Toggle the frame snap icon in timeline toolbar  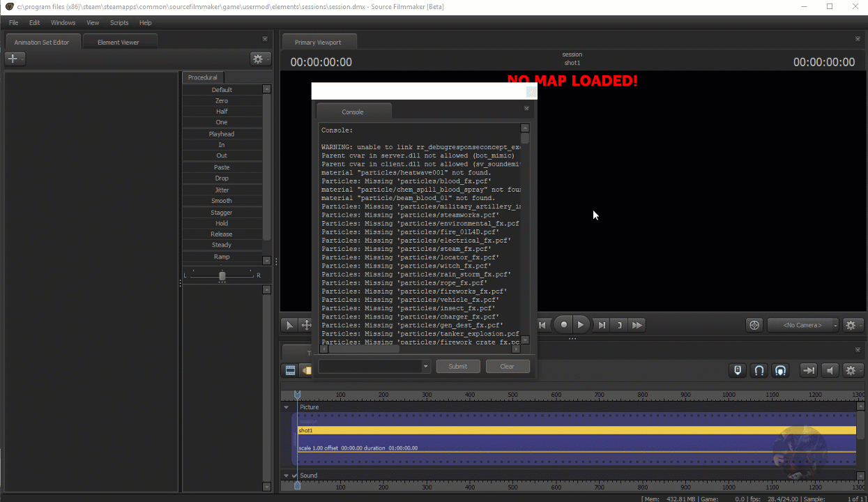point(738,370)
